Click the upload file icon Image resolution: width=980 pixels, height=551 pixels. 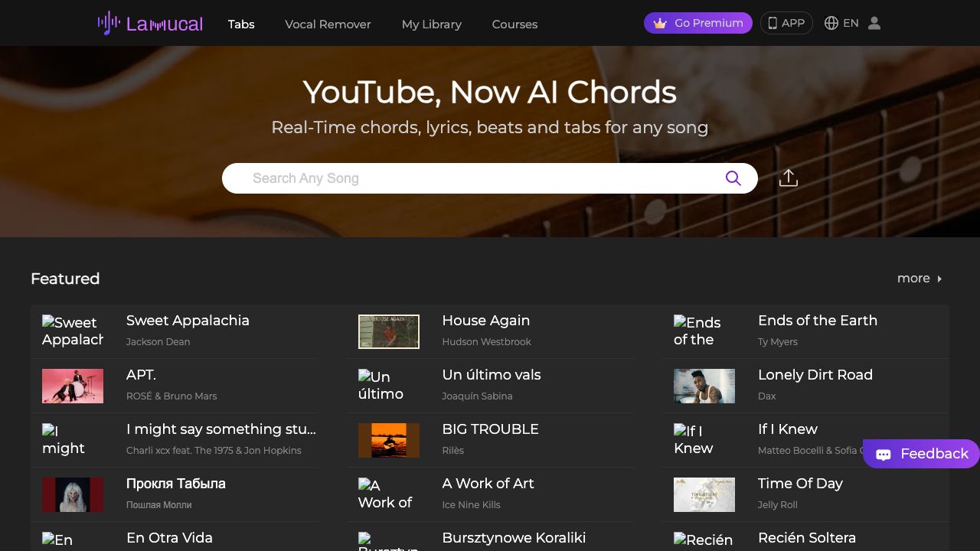point(788,178)
